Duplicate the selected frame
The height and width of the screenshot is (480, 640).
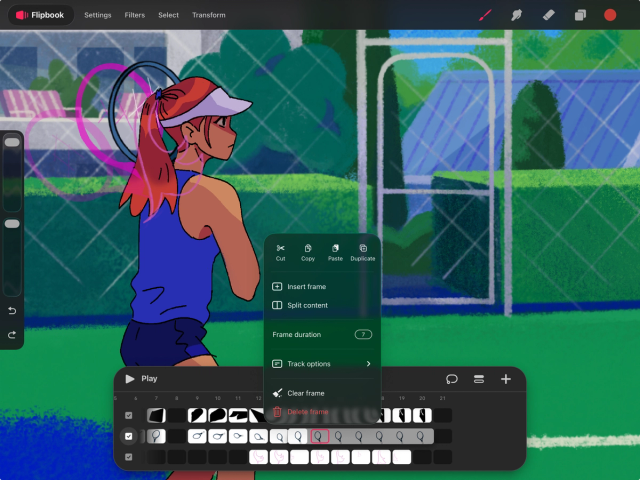click(363, 252)
